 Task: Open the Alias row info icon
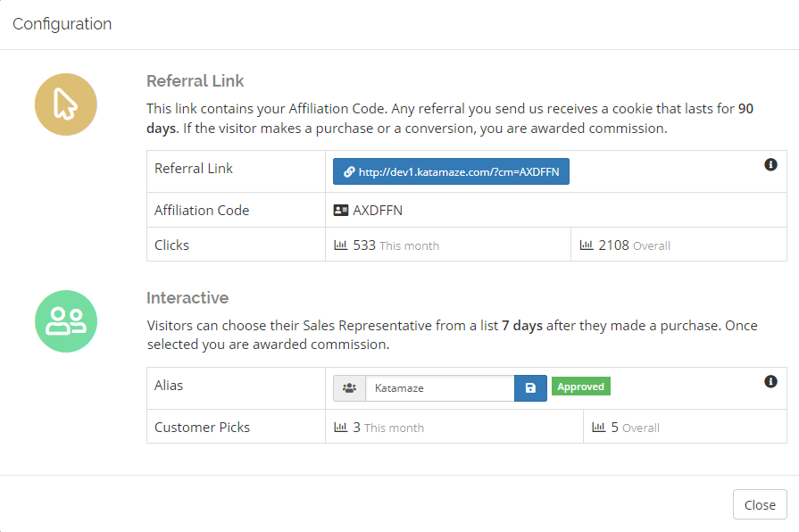(x=770, y=382)
